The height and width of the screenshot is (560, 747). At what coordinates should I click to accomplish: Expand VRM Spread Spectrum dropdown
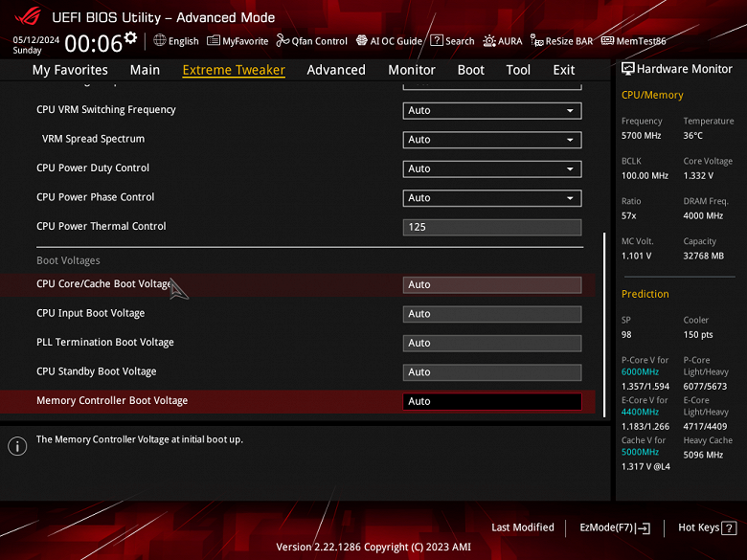pyautogui.click(x=492, y=140)
